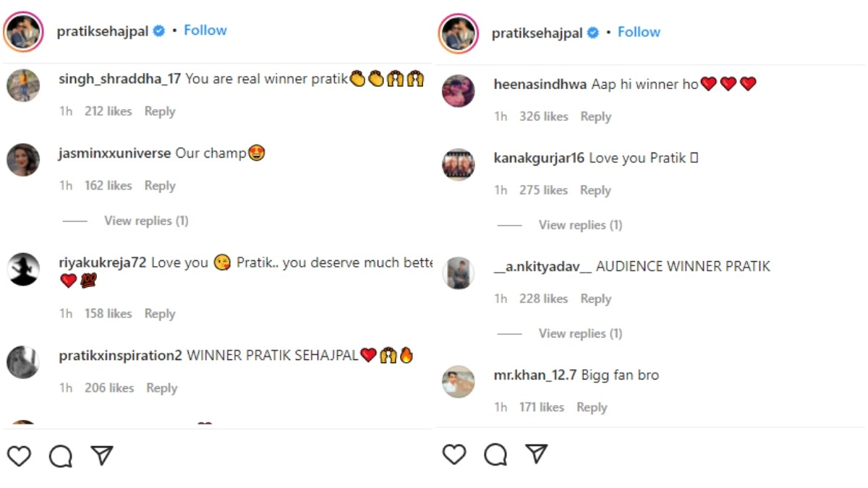Open comments on the left post

click(60, 455)
